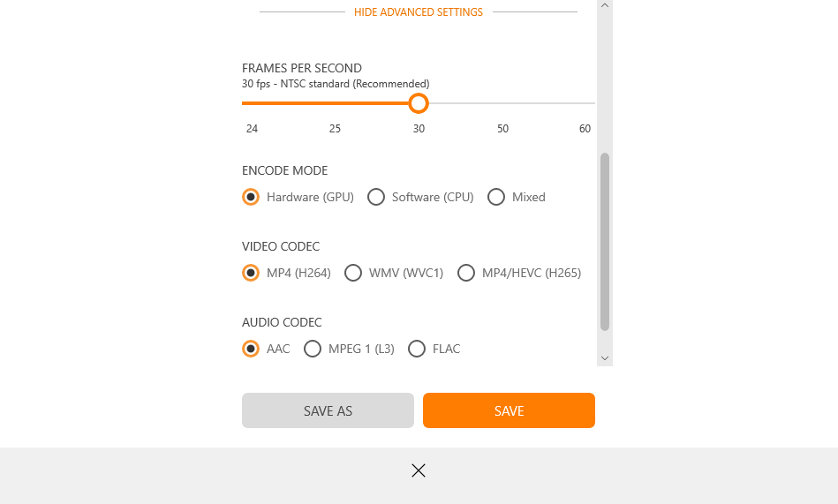The height and width of the screenshot is (504, 838).
Task: Click the scrollbar up arrow
Action: pos(605,5)
